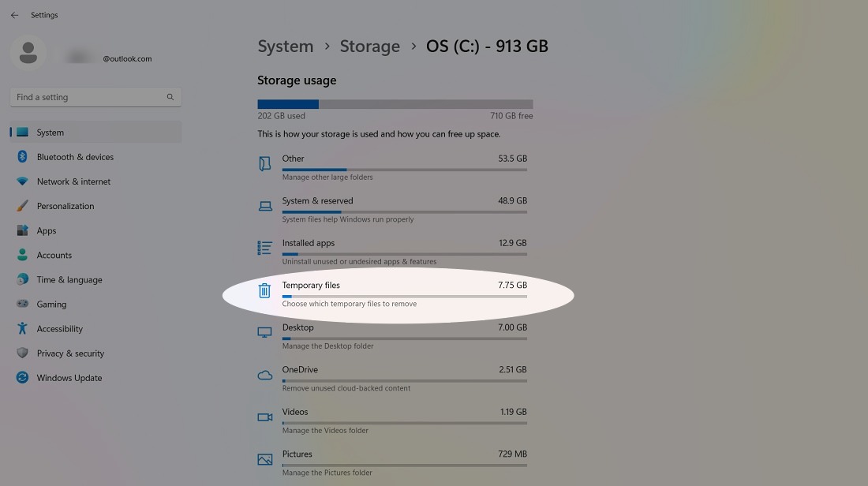Click the Find a setting search box
This screenshot has height=486, width=868.
click(x=95, y=96)
